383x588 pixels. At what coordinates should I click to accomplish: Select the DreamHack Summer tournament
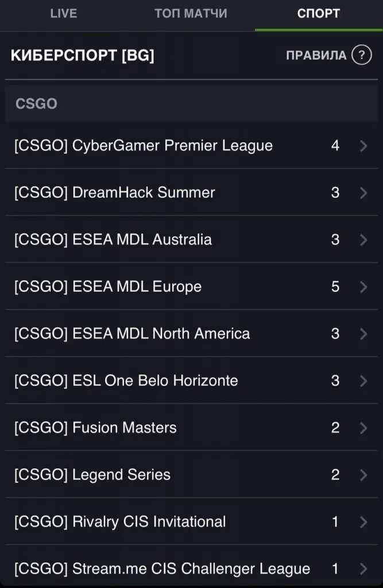click(115, 193)
